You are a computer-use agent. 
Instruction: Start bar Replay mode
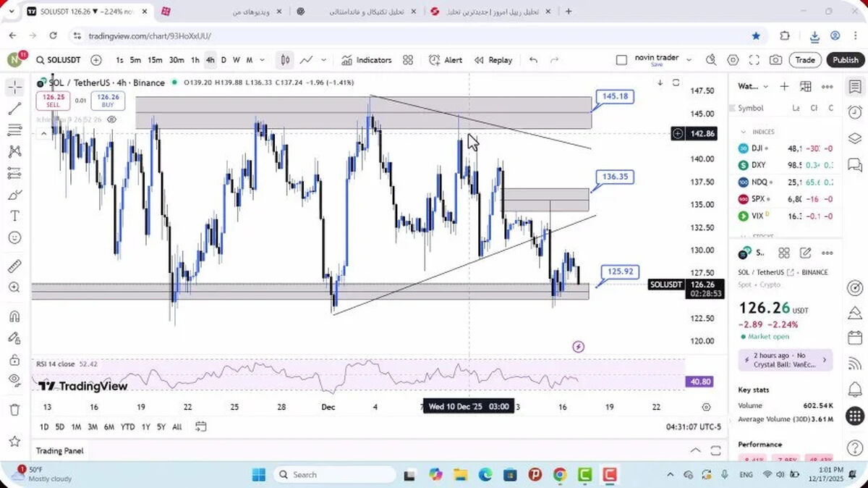(x=493, y=60)
